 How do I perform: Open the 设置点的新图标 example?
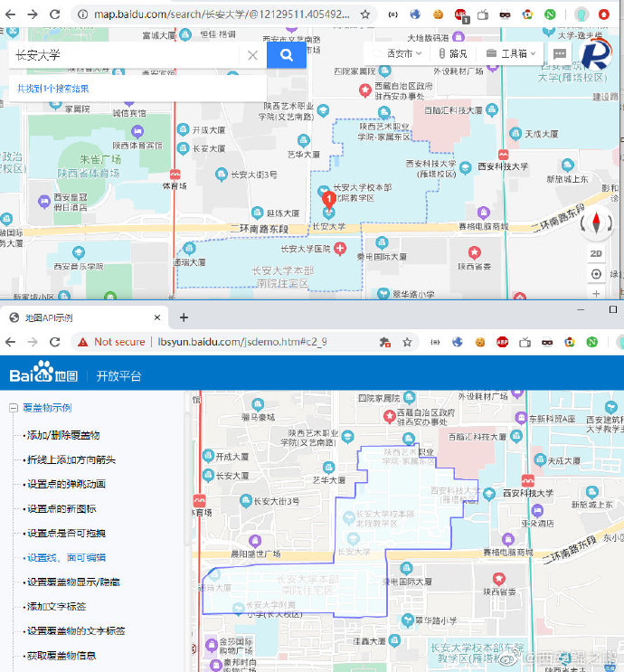click(x=61, y=508)
